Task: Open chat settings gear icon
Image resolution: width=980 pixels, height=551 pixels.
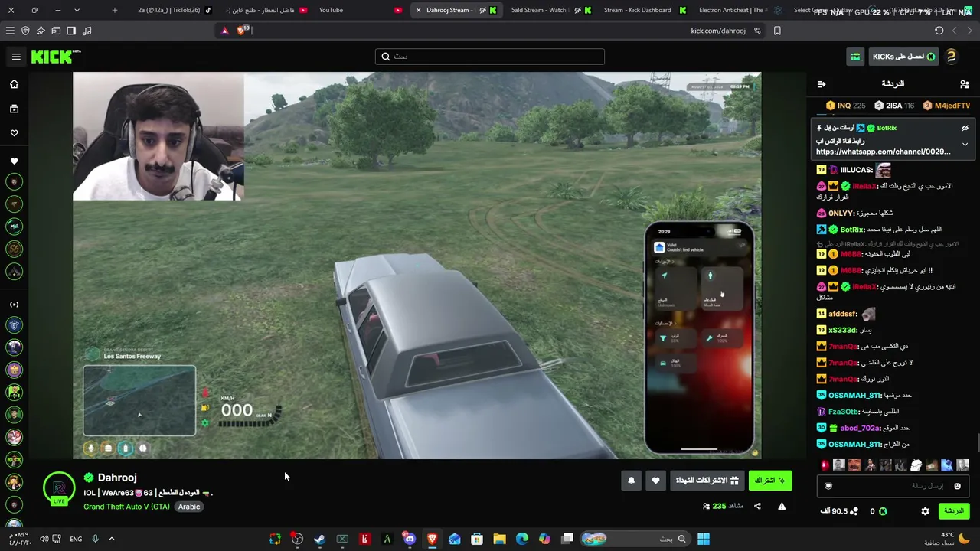Action: [x=925, y=511]
